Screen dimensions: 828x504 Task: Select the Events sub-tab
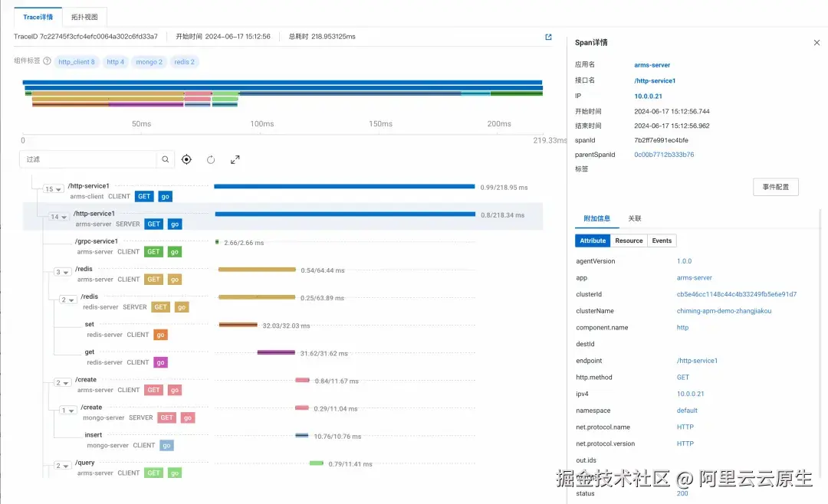[x=662, y=241]
